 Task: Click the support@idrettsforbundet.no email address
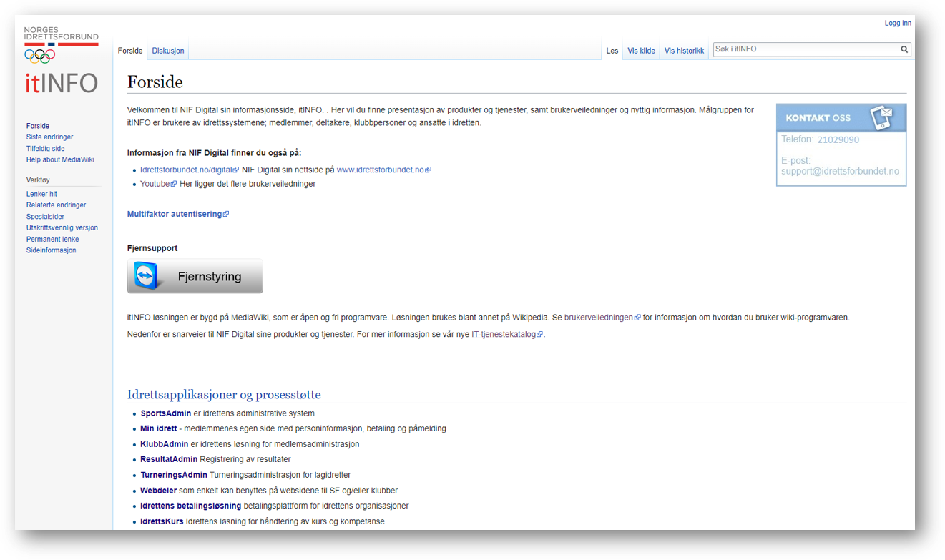(x=840, y=172)
